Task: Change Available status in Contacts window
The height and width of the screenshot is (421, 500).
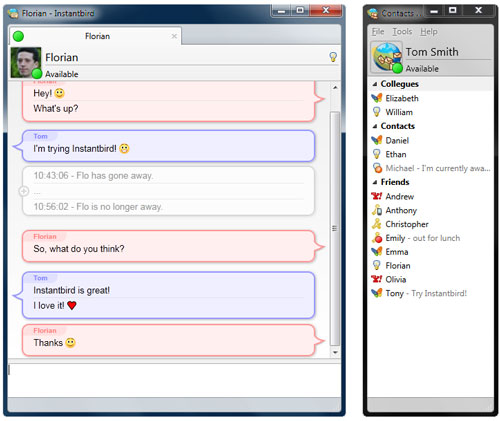Action: tap(422, 69)
